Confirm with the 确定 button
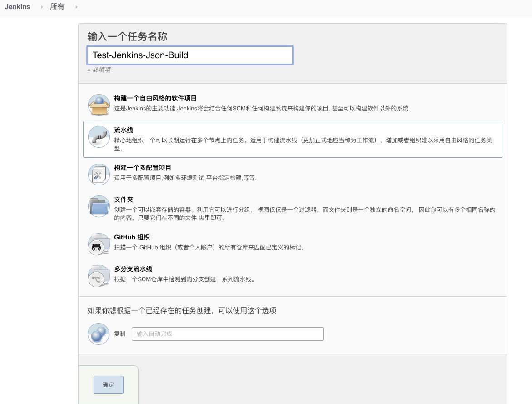This screenshot has height=404, width=532. pyautogui.click(x=109, y=384)
